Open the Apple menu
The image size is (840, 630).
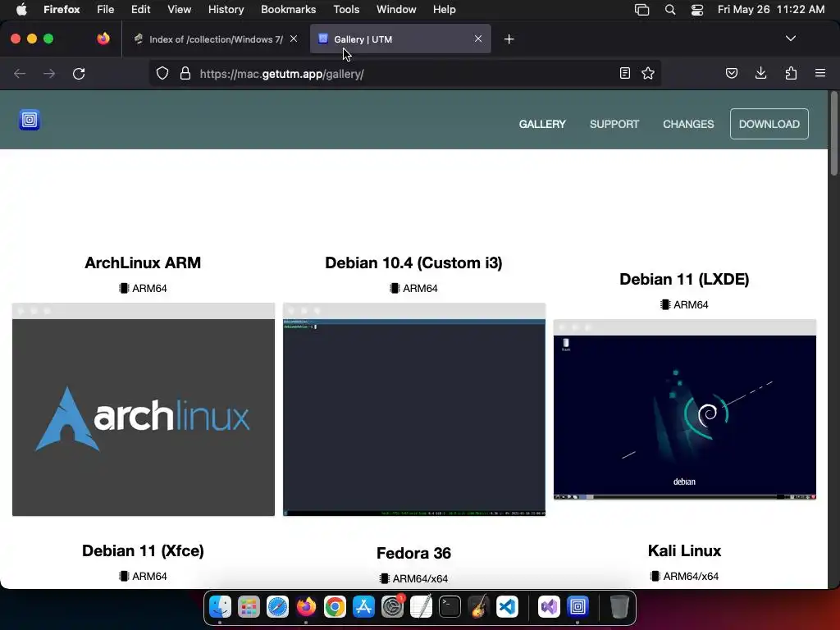(x=21, y=10)
